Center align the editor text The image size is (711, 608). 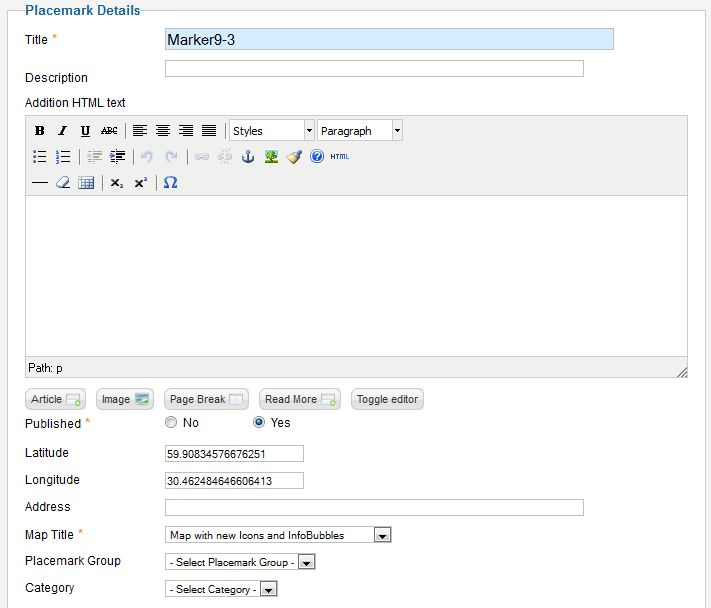tap(162, 131)
